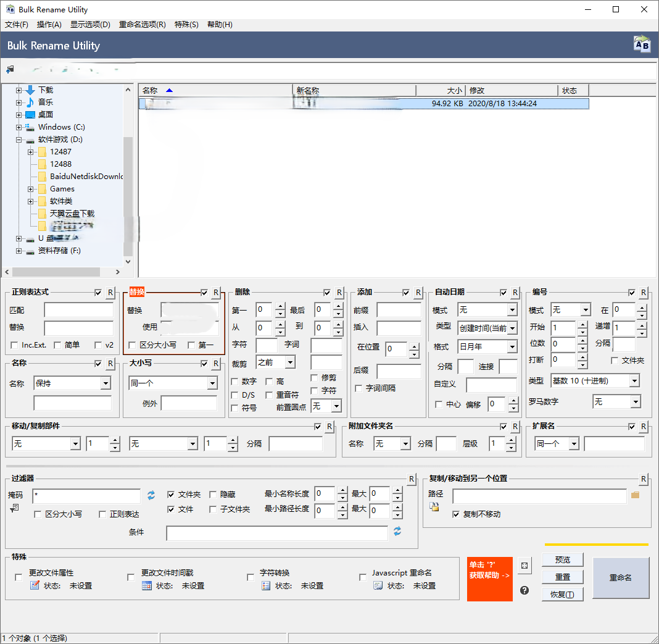Click the regex 匹配 input field

pyautogui.click(x=79, y=310)
